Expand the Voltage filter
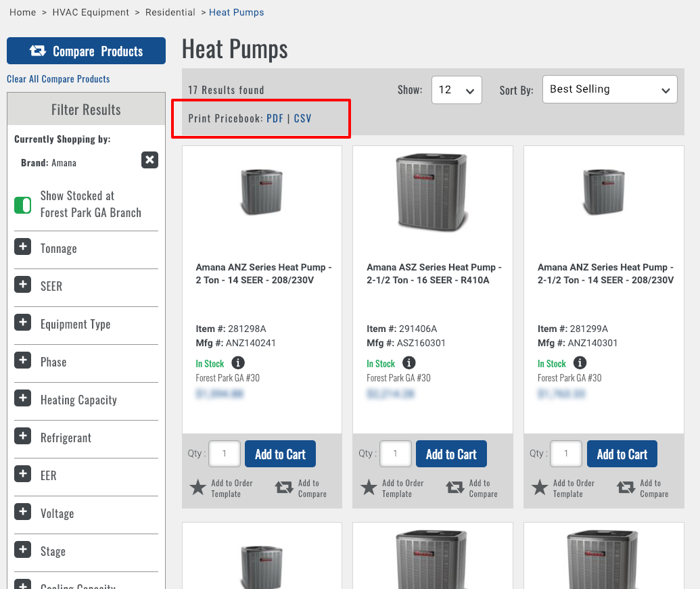Image resolution: width=700 pixels, height=589 pixels. [x=23, y=512]
